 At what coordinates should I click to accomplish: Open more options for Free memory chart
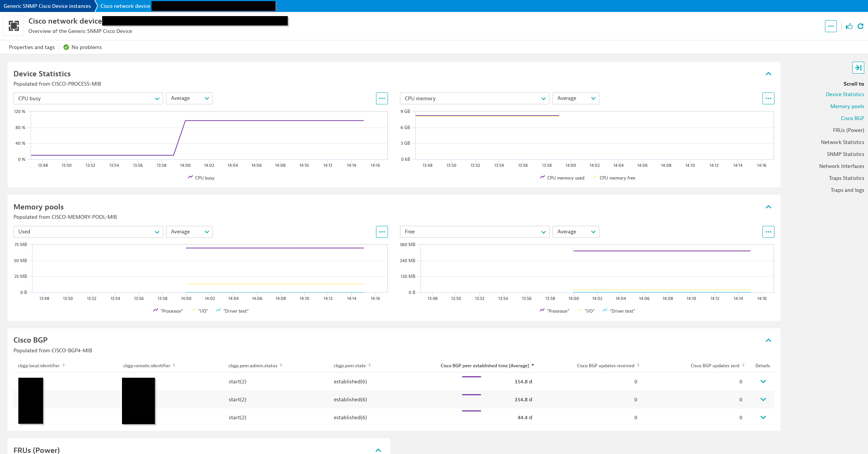pyautogui.click(x=768, y=232)
